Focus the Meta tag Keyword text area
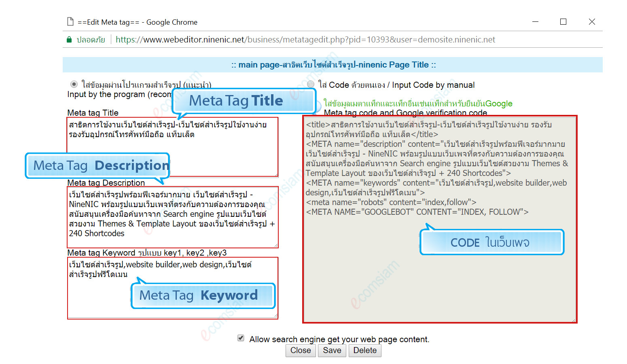627x364 pixels. [x=173, y=288]
